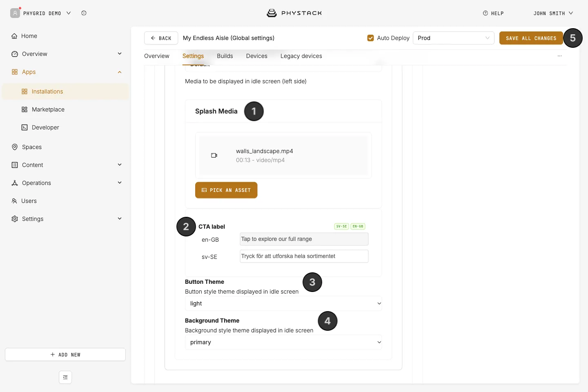Image resolution: width=588 pixels, height=392 pixels.
Task: Expand the Settings sidebar section chevron
Action: tap(120, 218)
